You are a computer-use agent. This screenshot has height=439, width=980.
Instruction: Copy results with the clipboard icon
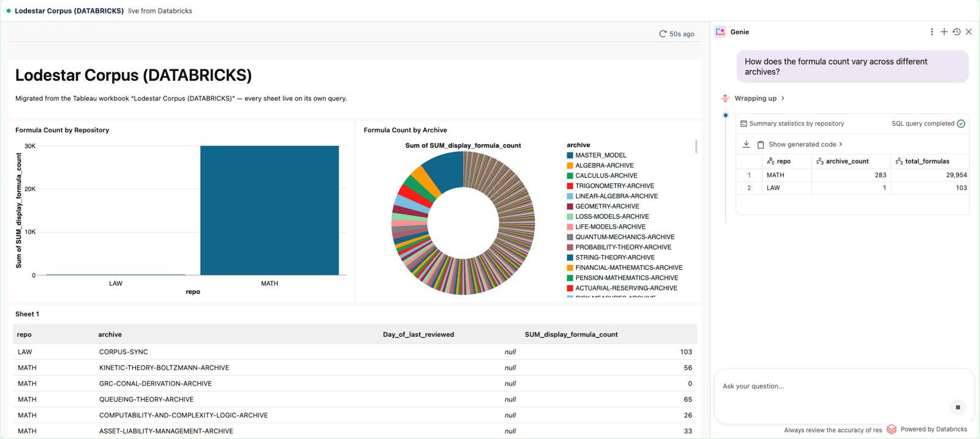coord(760,145)
